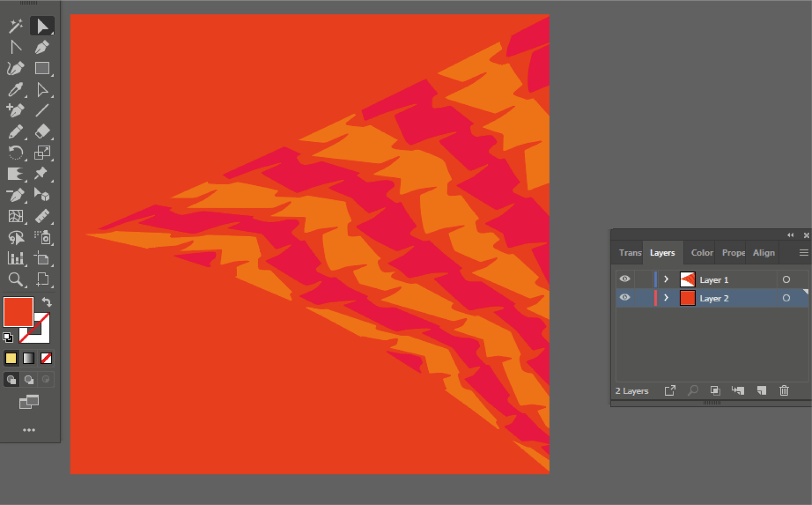Screen dimensions: 812x505
Task: Select the Curvature tool
Action: click(x=16, y=68)
